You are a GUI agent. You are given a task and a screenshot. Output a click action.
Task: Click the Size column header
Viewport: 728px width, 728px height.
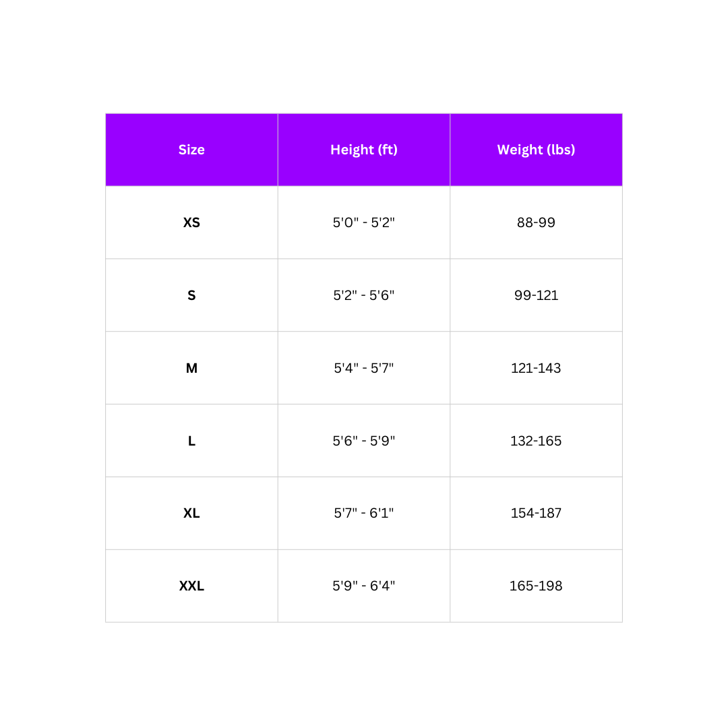(x=191, y=150)
